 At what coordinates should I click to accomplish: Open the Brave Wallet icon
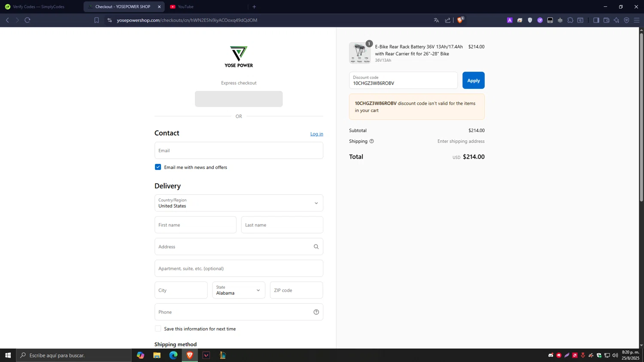(606, 20)
